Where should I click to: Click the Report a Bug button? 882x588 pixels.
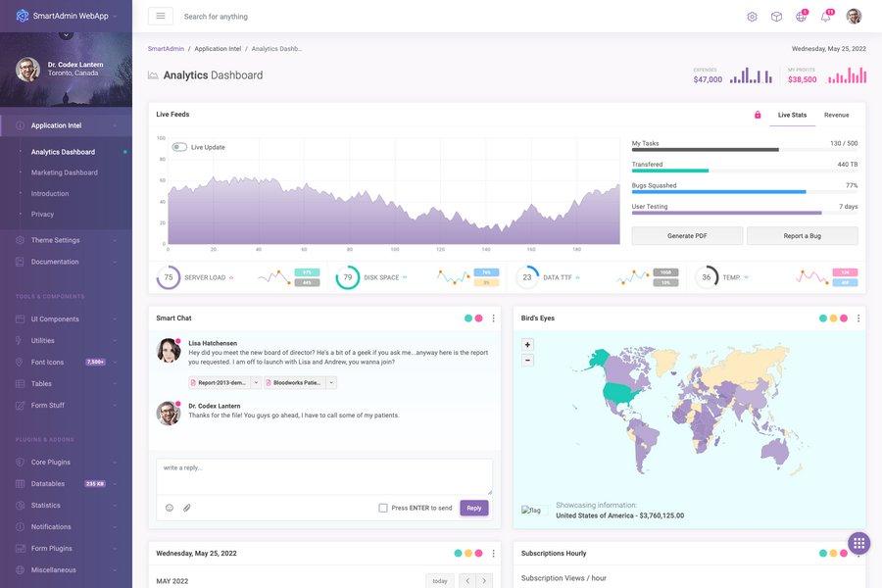pyautogui.click(x=803, y=233)
